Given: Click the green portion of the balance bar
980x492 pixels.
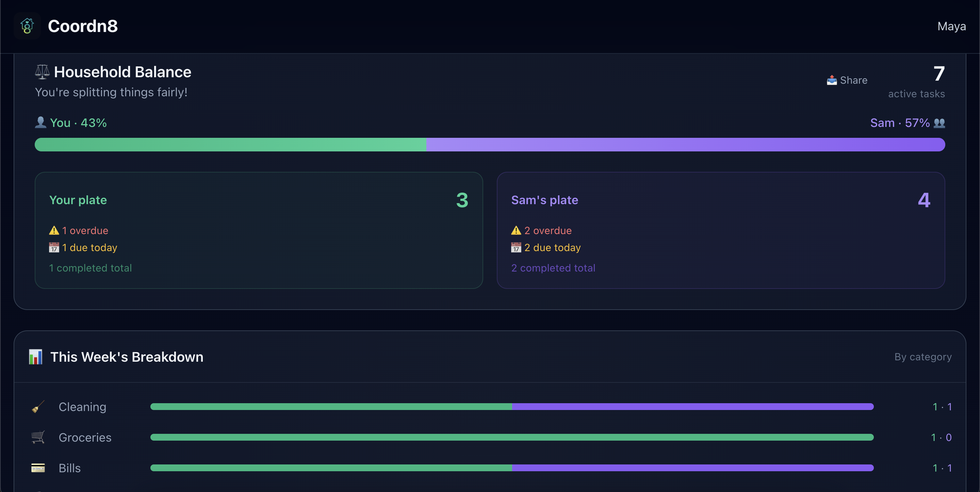Looking at the screenshot, I should 231,145.
